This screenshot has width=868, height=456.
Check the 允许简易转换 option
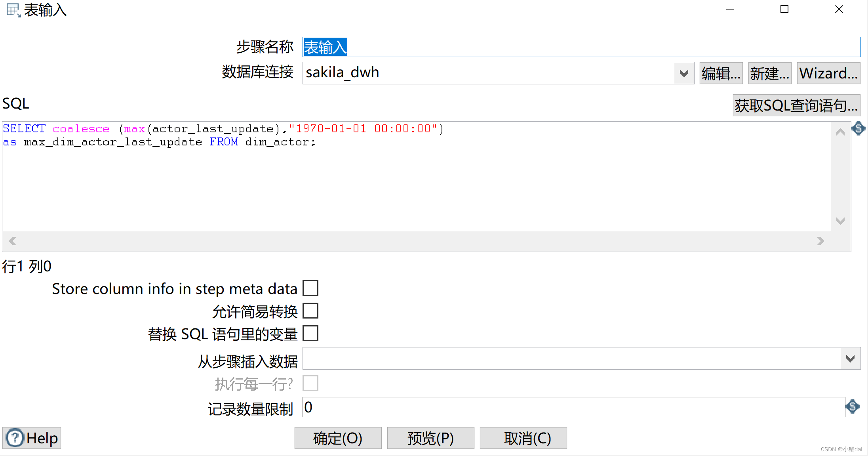point(310,311)
